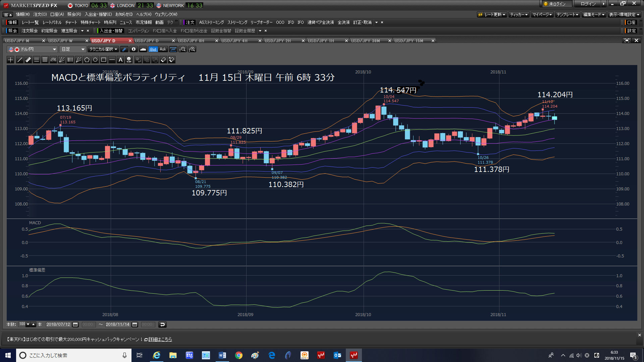Click the start date field 2018/07/12

(58, 324)
